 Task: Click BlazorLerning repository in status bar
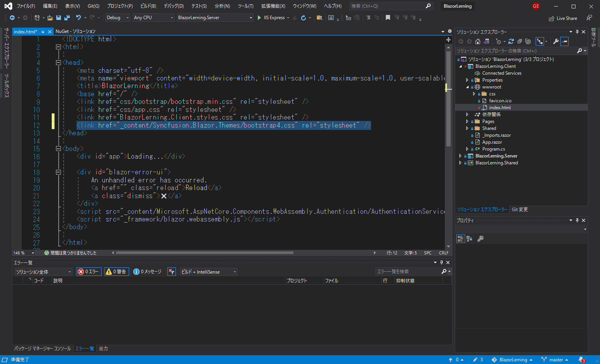(x=512, y=360)
